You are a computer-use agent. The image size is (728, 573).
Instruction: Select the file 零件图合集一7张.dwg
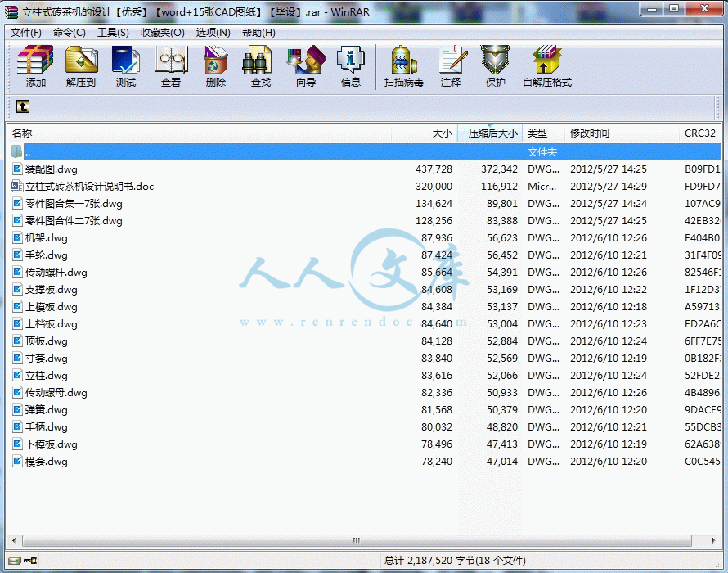pos(74,204)
